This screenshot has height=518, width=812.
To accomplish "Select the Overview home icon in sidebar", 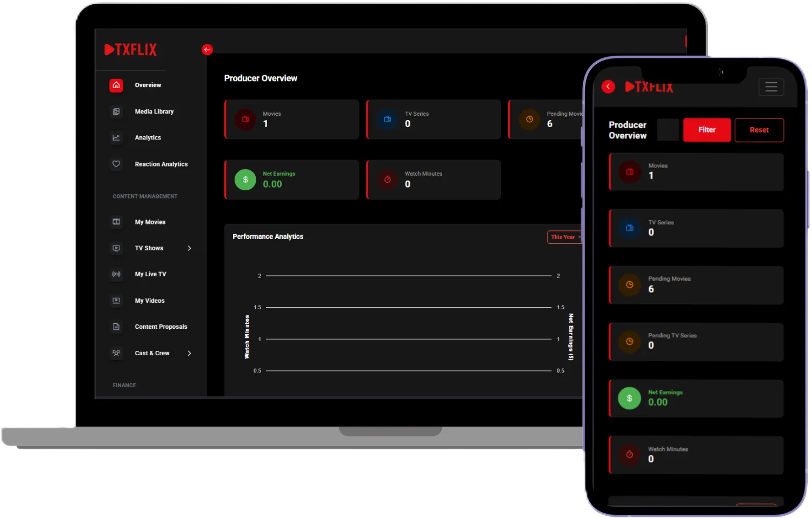I will 116,85.
